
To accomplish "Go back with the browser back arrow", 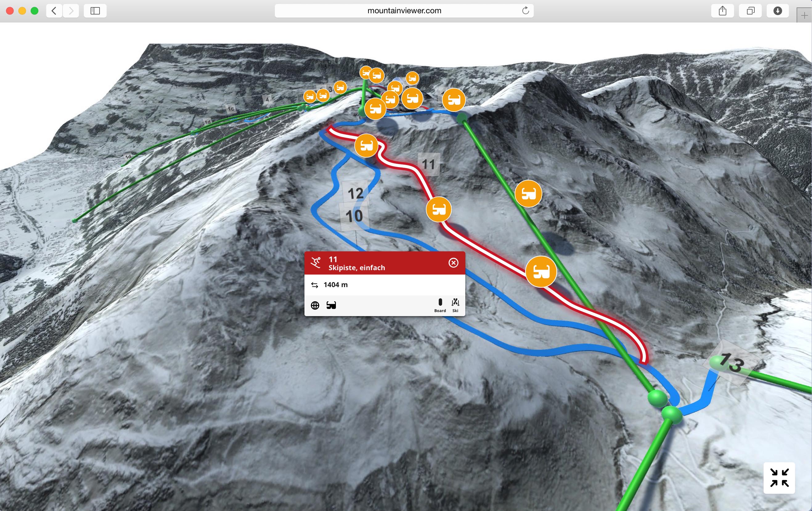I will click(x=54, y=11).
